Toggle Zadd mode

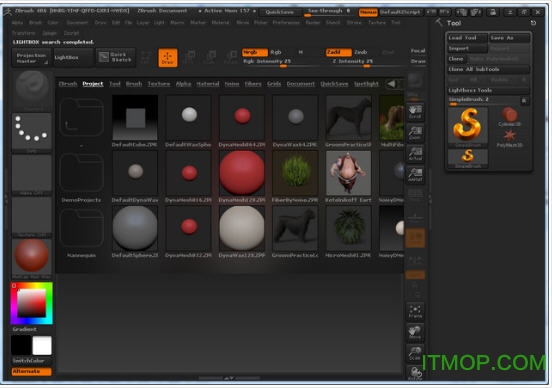point(339,52)
